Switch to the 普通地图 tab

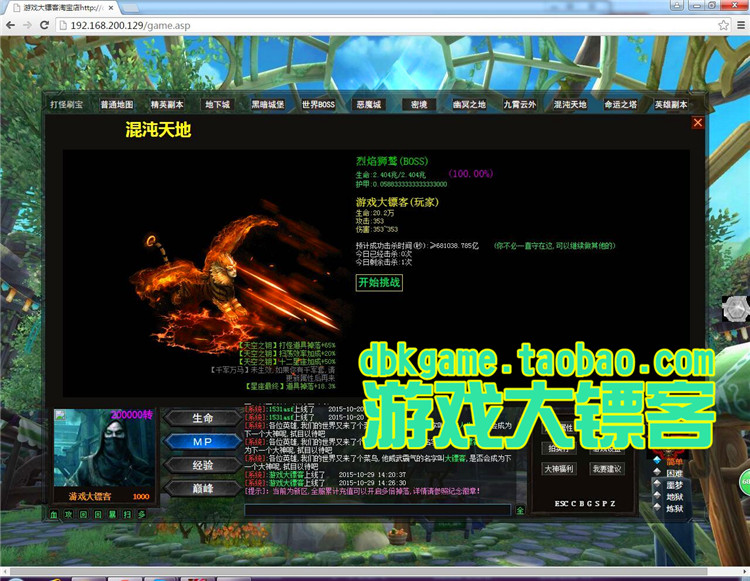pos(117,104)
